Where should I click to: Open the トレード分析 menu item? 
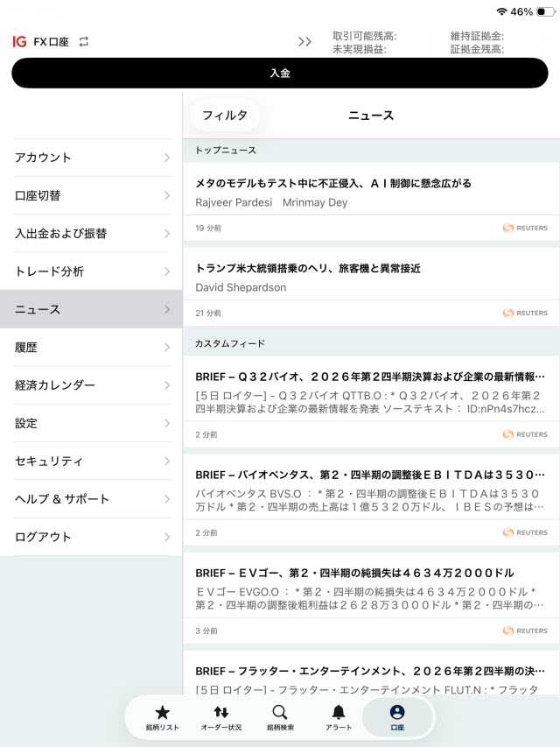[91, 271]
